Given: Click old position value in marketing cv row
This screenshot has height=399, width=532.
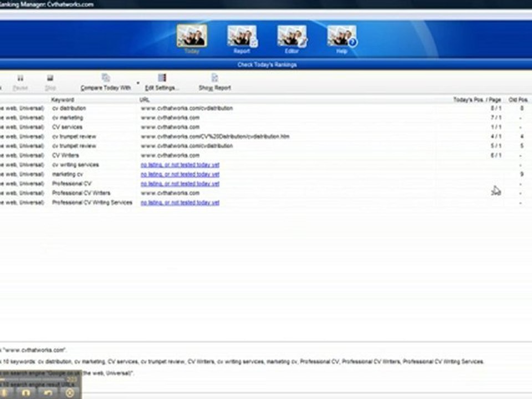Looking at the screenshot, I should tap(521, 175).
